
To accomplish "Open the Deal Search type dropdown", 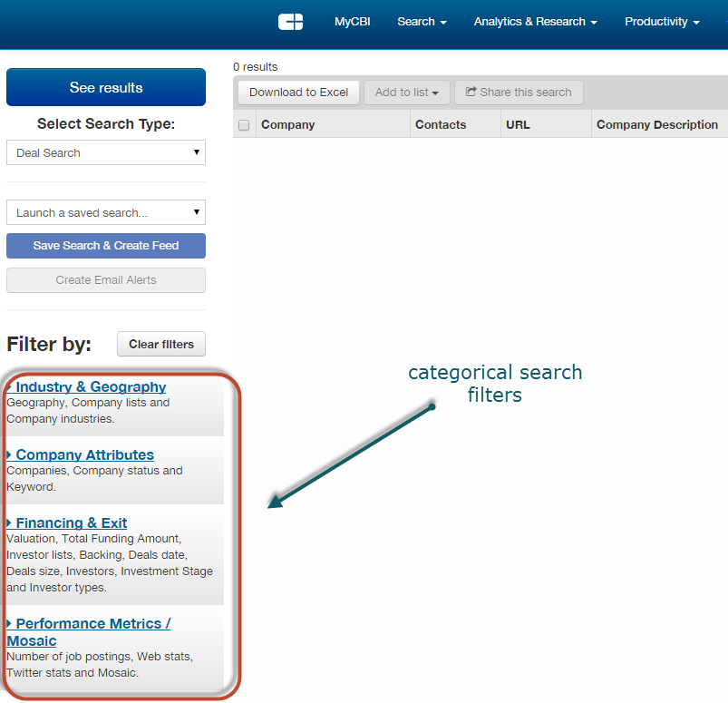I will (106, 152).
